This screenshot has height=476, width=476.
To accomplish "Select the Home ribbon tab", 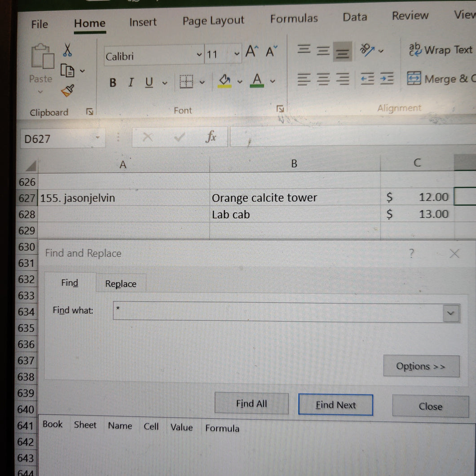I will point(89,23).
